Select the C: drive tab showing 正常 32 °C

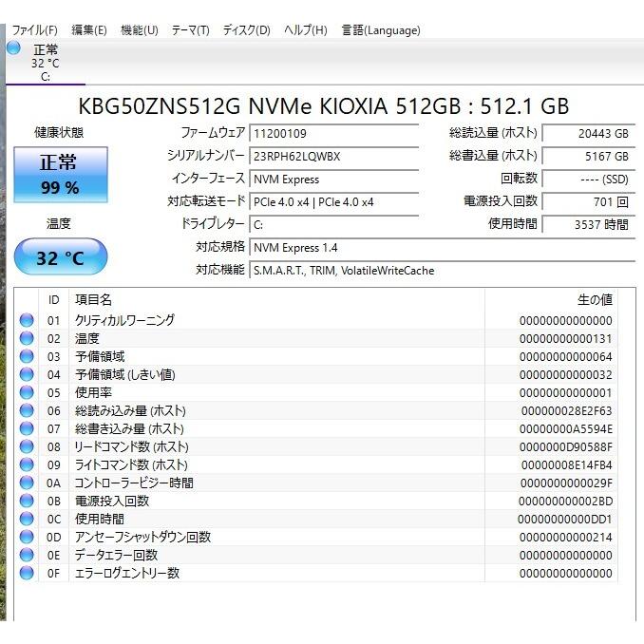tap(46, 63)
